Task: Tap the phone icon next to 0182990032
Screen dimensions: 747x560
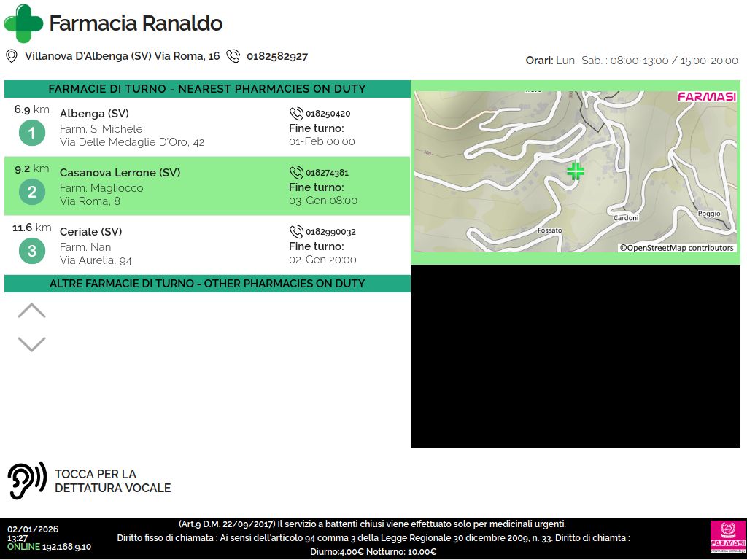Action: pos(296,232)
